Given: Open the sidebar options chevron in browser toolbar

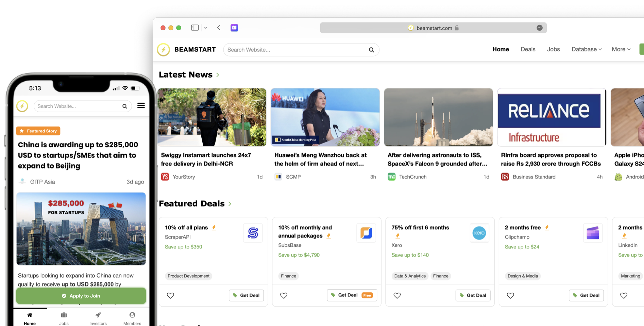Looking at the screenshot, I should tap(205, 28).
